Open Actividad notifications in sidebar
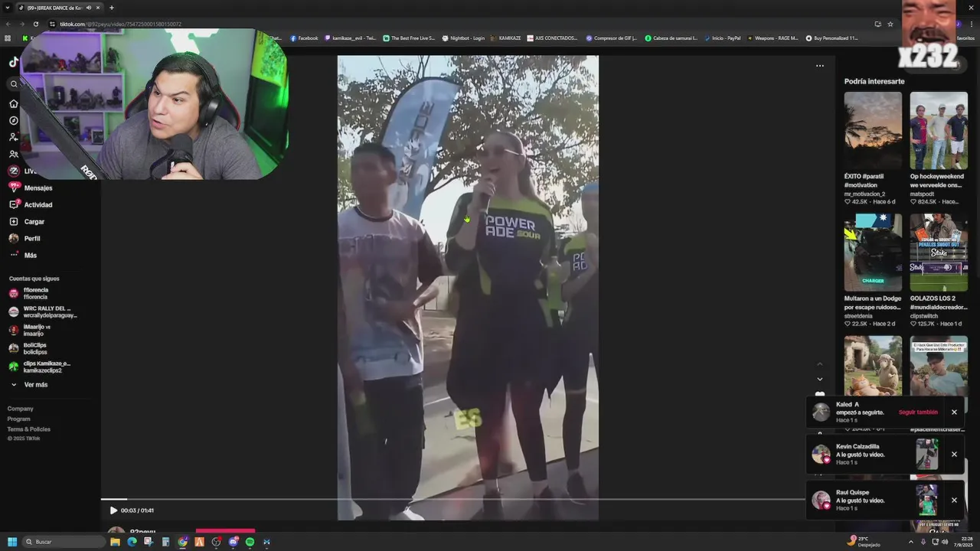980x551 pixels. (31, 204)
